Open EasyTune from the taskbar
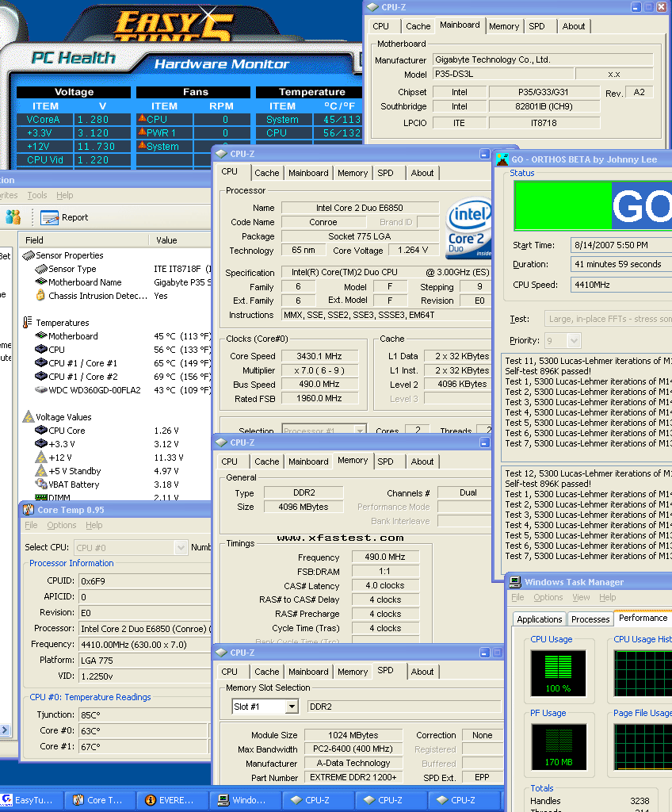This screenshot has height=812, width=672. point(32,800)
